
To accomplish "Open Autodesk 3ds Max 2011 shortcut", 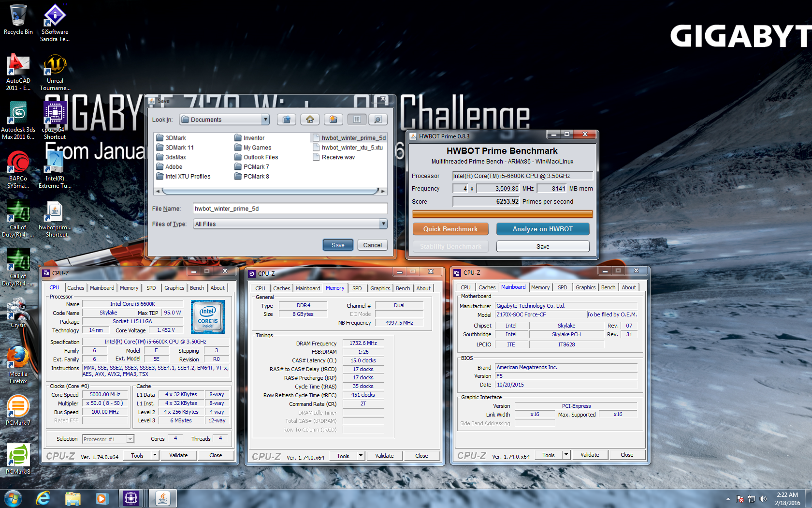I will 18,121.
